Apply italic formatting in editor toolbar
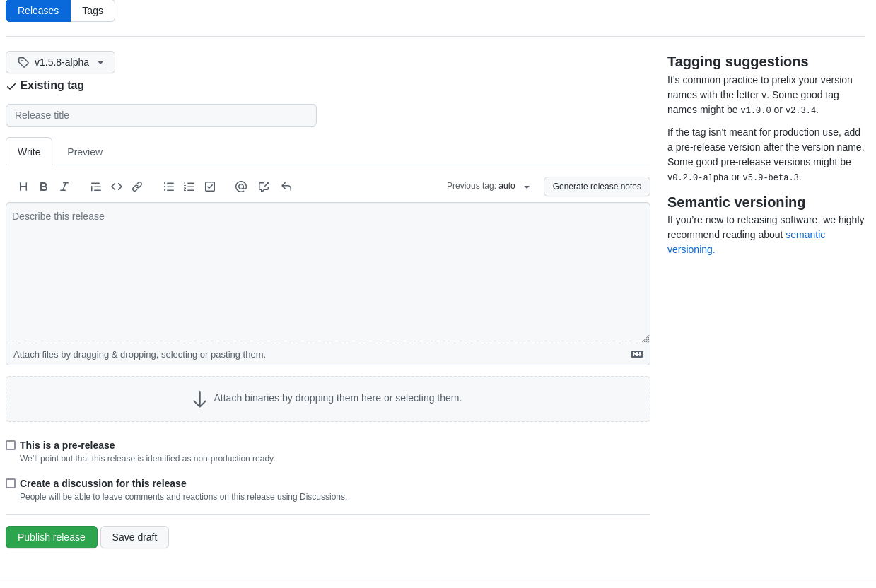876x588 pixels. click(64, 187)
